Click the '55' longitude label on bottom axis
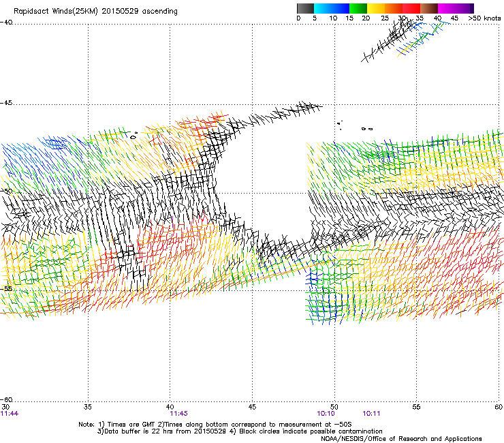Viewport: 504px width, 443px height. pos(416,407)
